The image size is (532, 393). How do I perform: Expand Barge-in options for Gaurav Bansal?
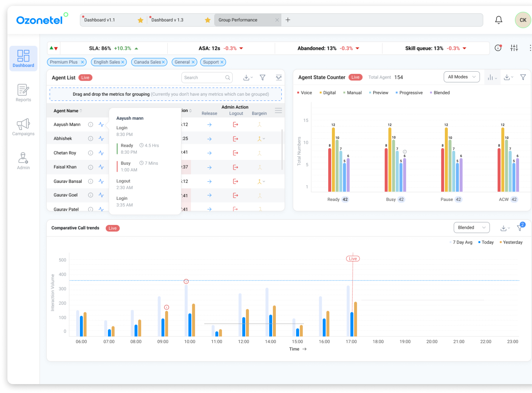(264, 181)
